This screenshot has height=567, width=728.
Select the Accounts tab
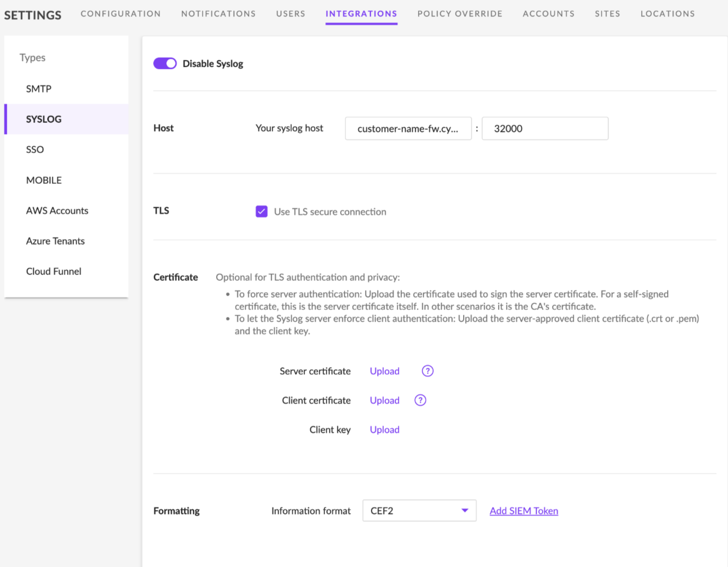548,14
